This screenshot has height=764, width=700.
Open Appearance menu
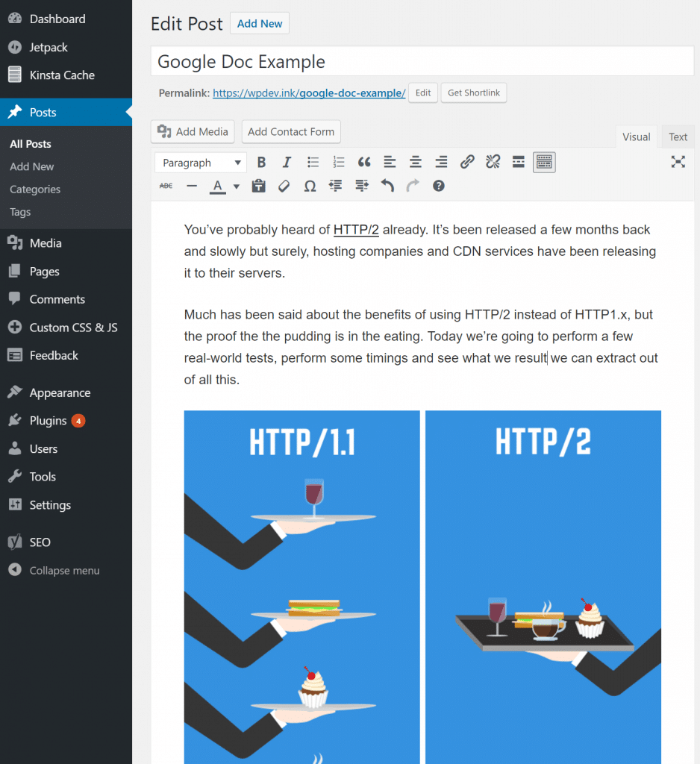(x=66, y=392)
